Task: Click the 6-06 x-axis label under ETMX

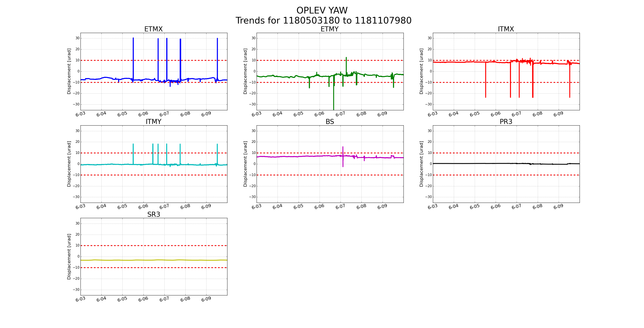Action: click(x=143, y=114)
